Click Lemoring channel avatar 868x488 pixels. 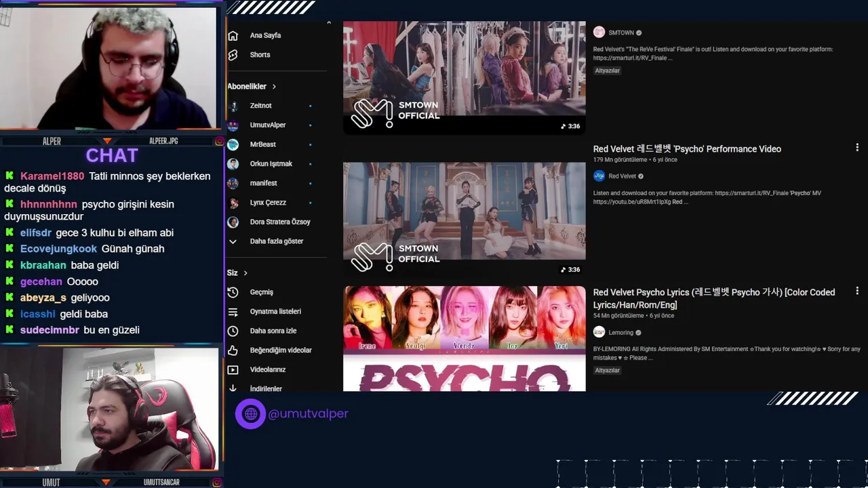tap(599, 332)
